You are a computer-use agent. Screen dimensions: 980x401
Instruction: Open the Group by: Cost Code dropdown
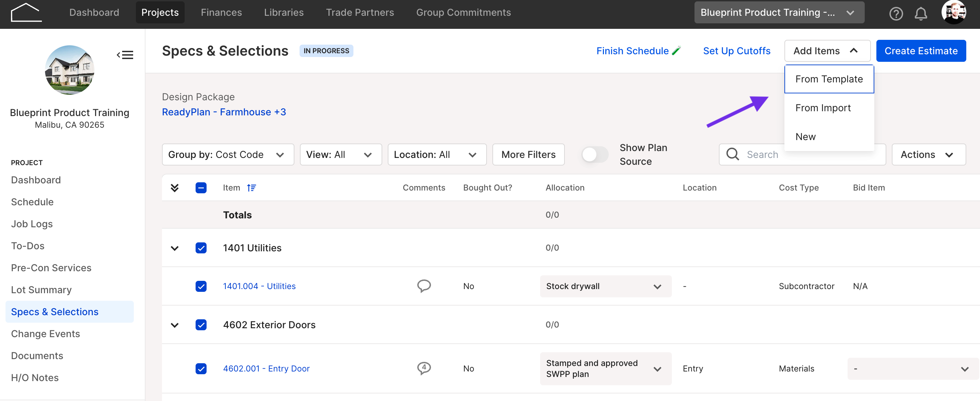228,154
